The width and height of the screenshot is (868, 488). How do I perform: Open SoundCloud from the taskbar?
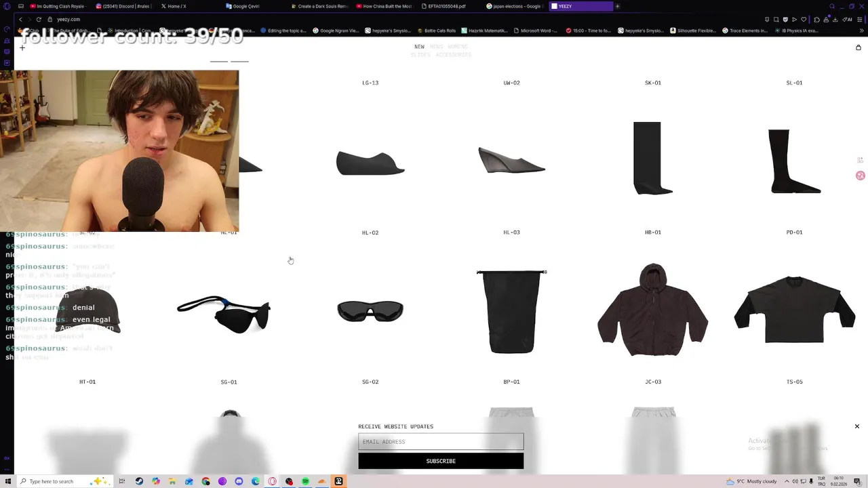point(322,481)
